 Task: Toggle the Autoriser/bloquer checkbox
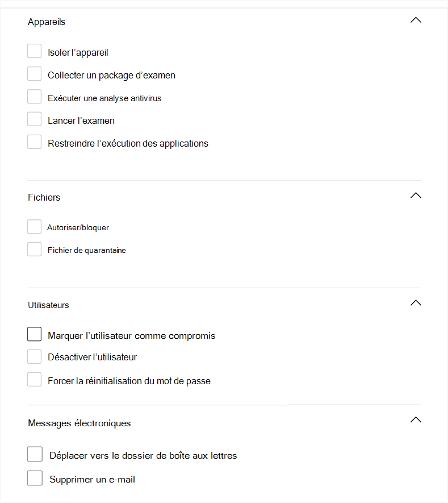35,227
